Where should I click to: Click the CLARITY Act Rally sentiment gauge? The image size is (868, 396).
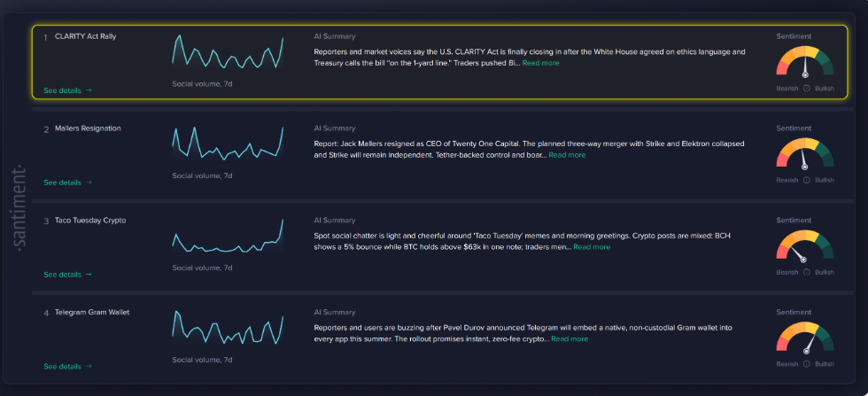coord(805,60)
